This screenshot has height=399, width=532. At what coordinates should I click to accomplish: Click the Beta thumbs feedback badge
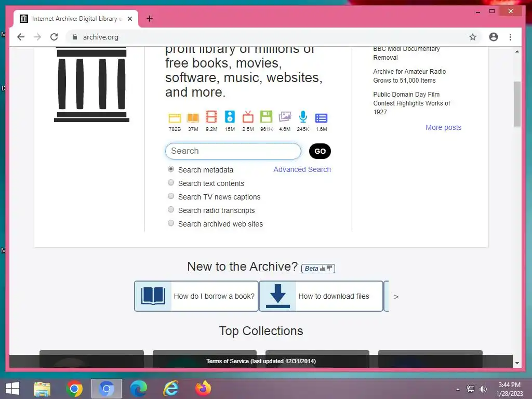(318, 269)
